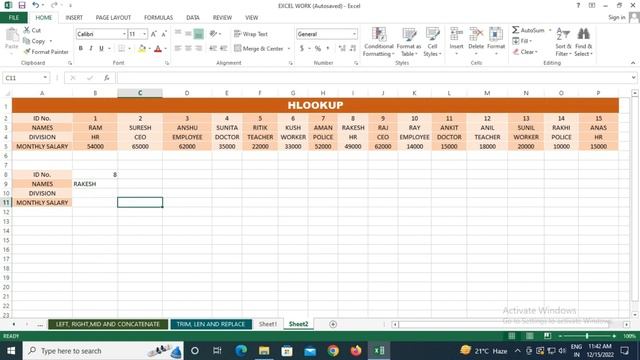Open the General number format dropdown
This screenshot has width=640, height=360.
[354, 34]
